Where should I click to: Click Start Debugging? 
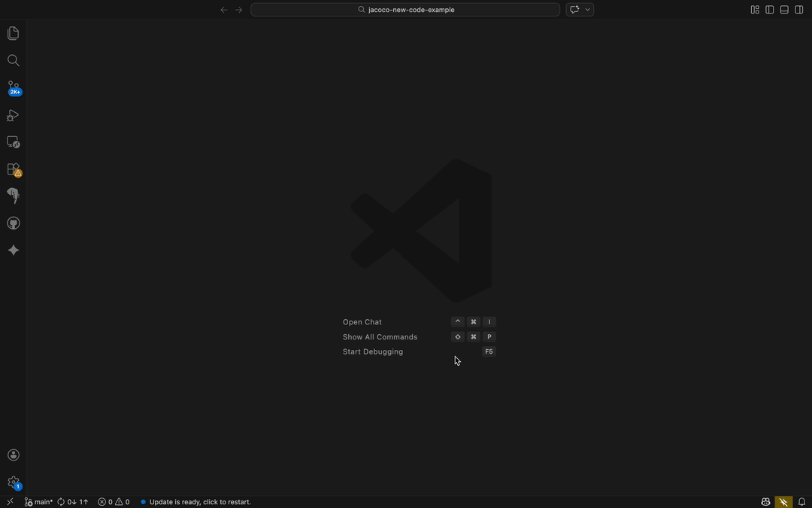pyautogui.click(x=372, y=351)
